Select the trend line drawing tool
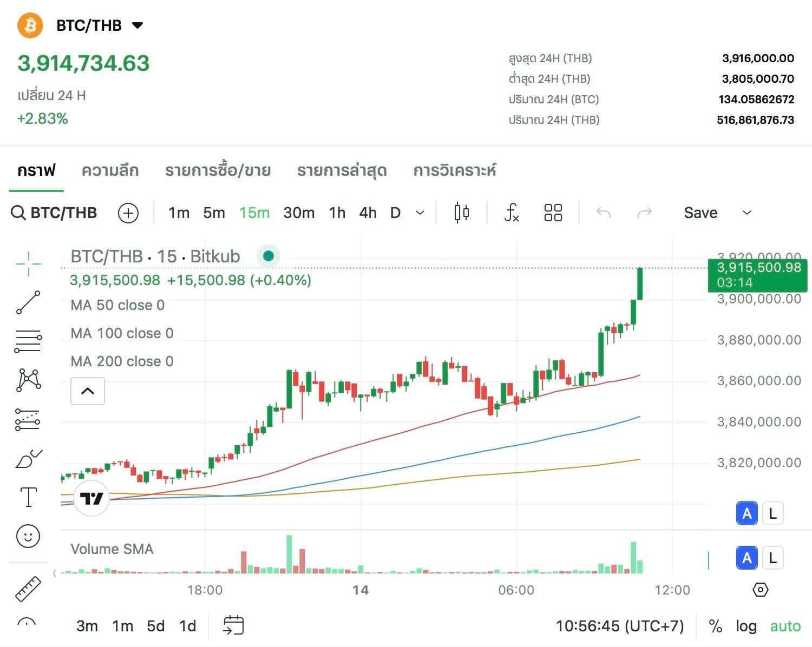 point(28,303)
